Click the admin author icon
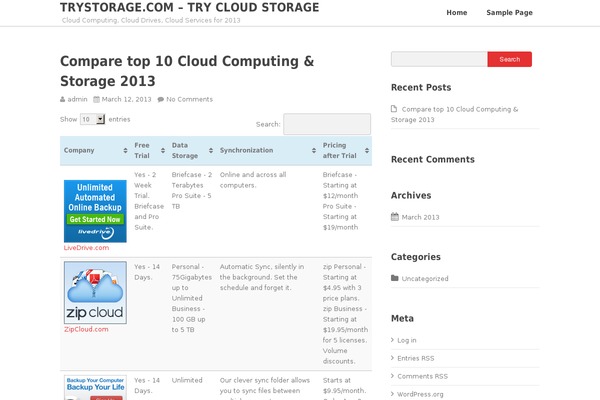 pos(62,100)
